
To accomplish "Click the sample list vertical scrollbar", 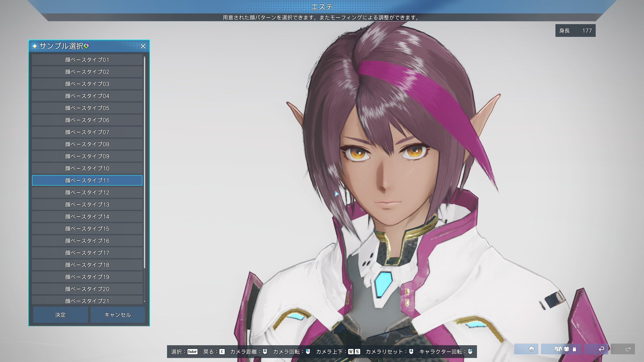I will click(145, 163).
